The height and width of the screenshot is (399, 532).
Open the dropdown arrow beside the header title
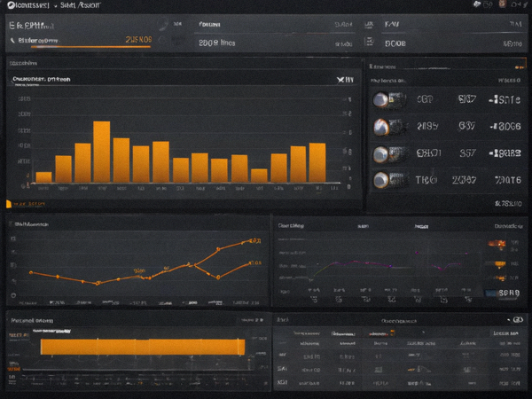tap(55, 6)
